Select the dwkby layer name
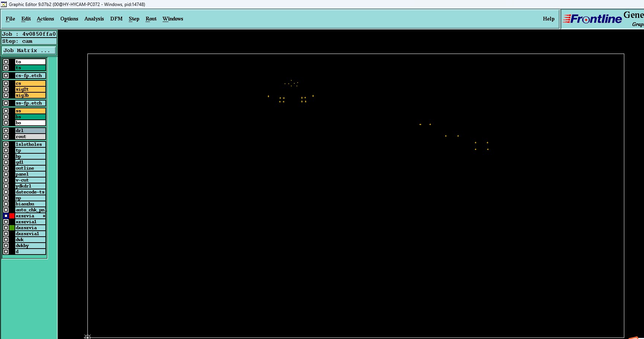 coord(31,246)
